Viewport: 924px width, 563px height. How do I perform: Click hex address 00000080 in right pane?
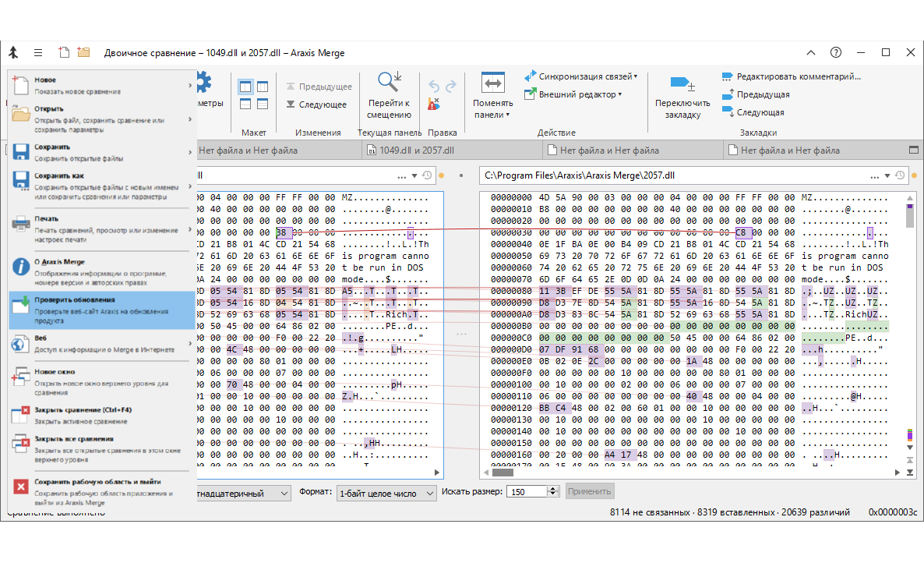tap(511, 291)
